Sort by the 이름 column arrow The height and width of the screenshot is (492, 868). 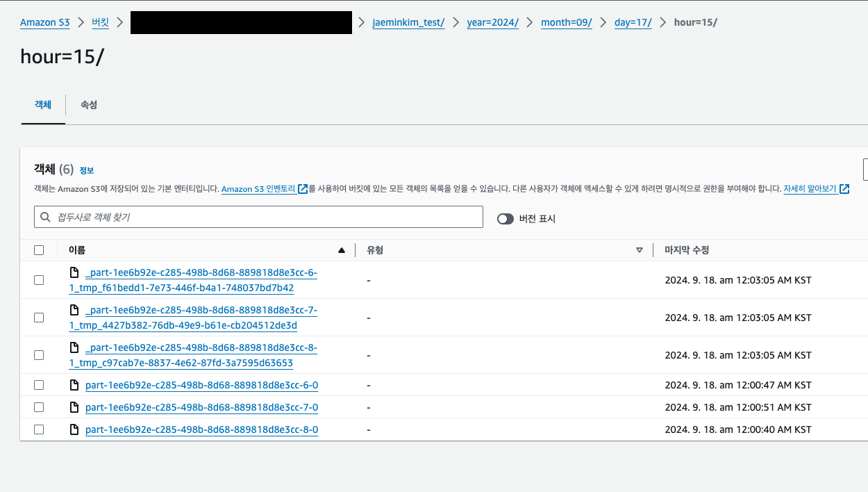coord(341,250)
